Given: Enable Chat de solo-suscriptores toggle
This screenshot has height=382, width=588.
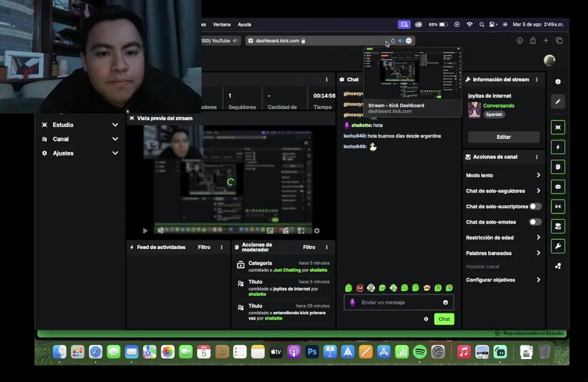Looking at the screenshot, I should pos(535,206).
